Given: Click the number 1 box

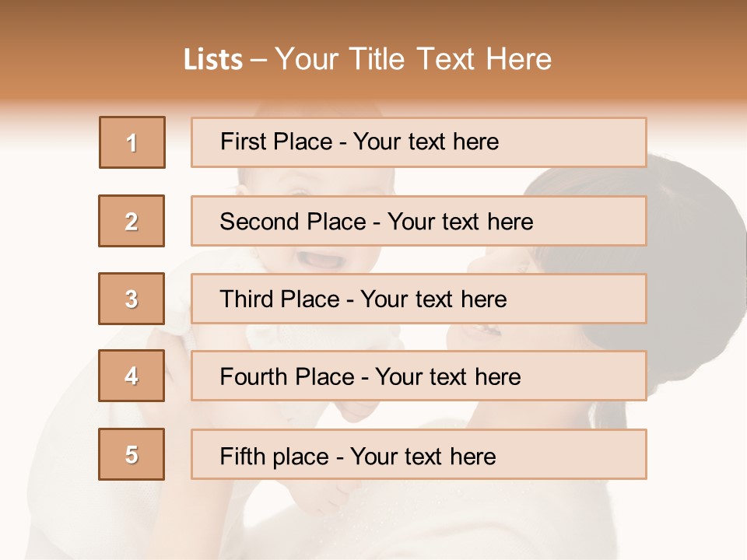Looking at the screenshot, I should pos(132,142).
